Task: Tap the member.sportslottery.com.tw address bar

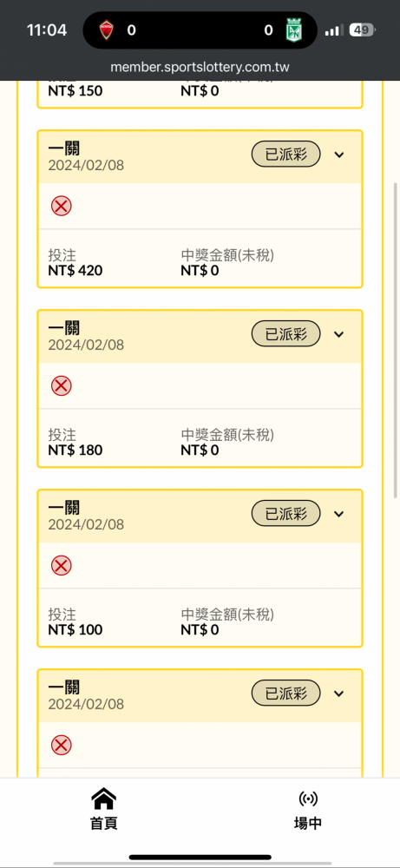Action: (200, 68)
